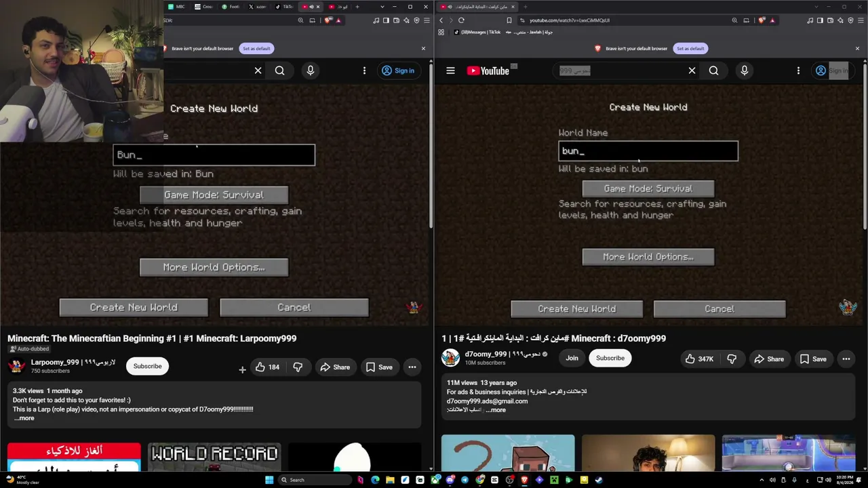Expand the d7oomy999 video description with ...more
Screen dimensions: 868x488
[497, 410]
